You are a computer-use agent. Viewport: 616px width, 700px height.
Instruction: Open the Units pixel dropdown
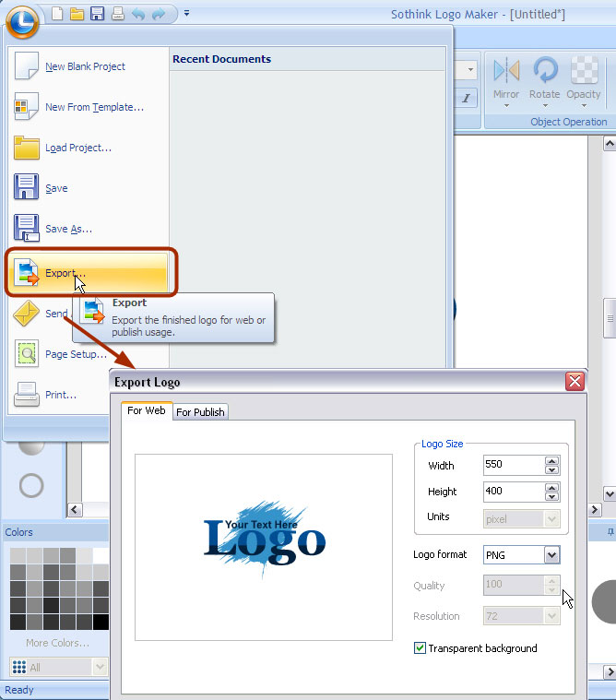[x=521, y=518]
